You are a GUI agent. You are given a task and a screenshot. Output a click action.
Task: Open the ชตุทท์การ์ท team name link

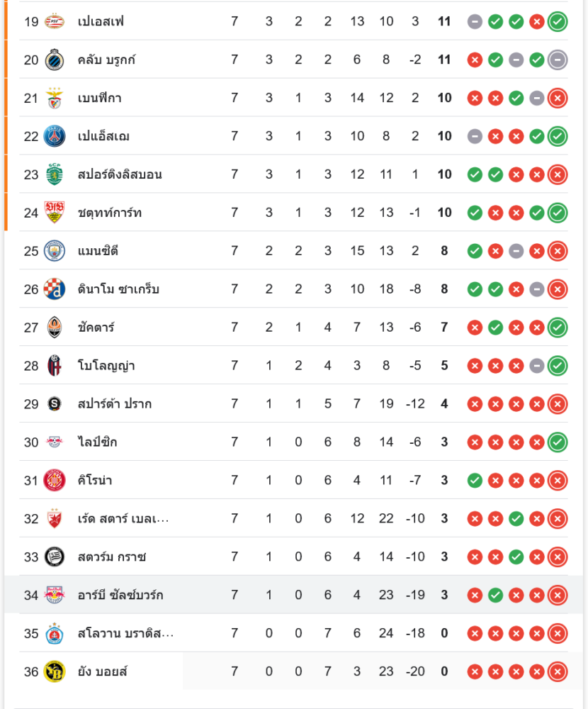click(110, 213)
